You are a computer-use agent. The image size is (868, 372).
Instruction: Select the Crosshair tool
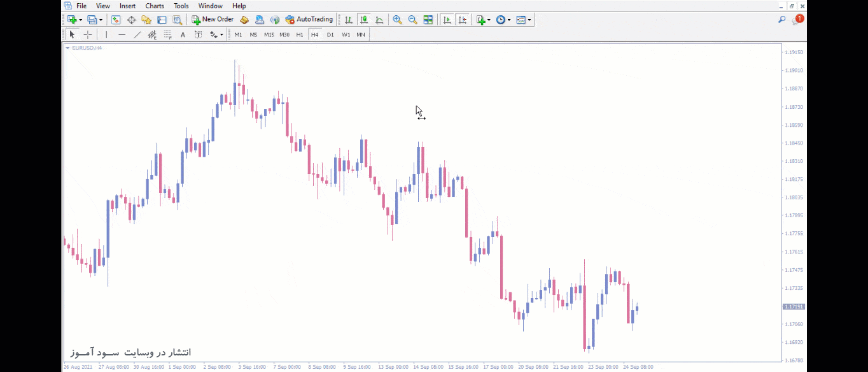(x=88, y=34)
